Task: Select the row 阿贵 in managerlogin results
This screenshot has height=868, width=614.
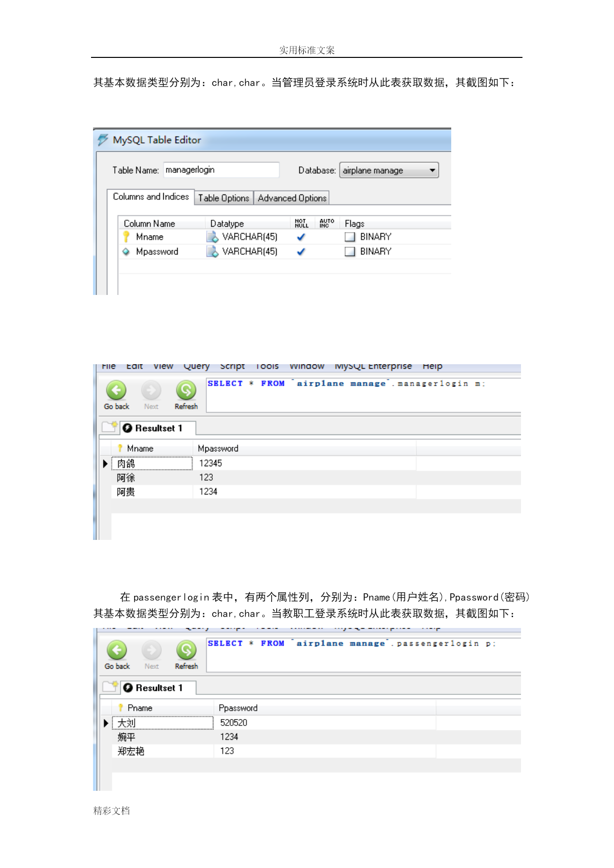Action: coord(316,492)
